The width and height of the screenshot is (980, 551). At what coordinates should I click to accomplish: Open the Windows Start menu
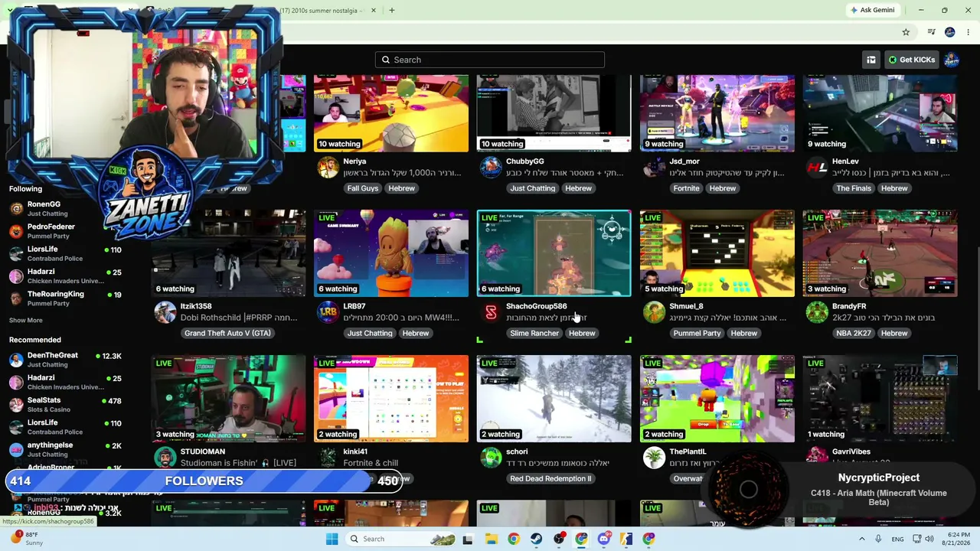coord(332,539)
